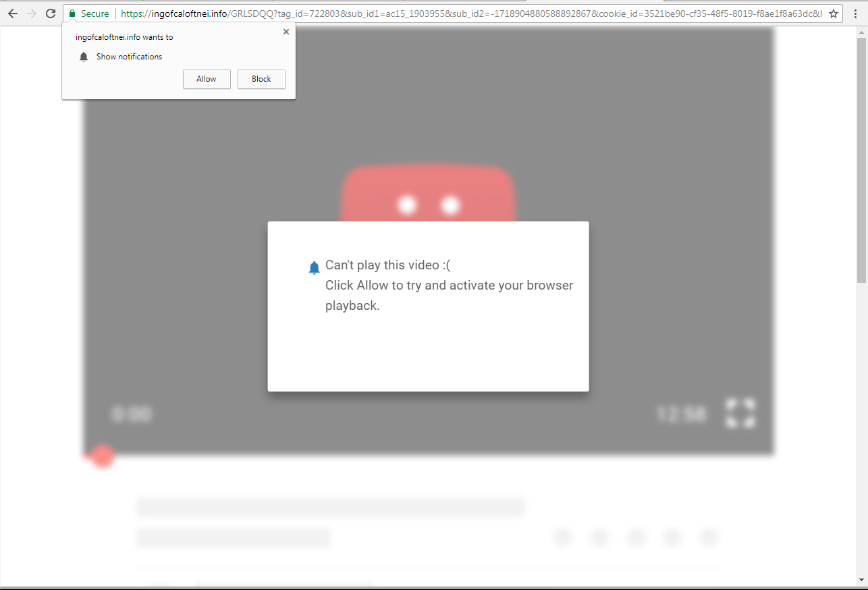Click the 0:00 elapsed time label
Image resolution: width=868 pixels, height=590 pixels.
click(132, 414)
